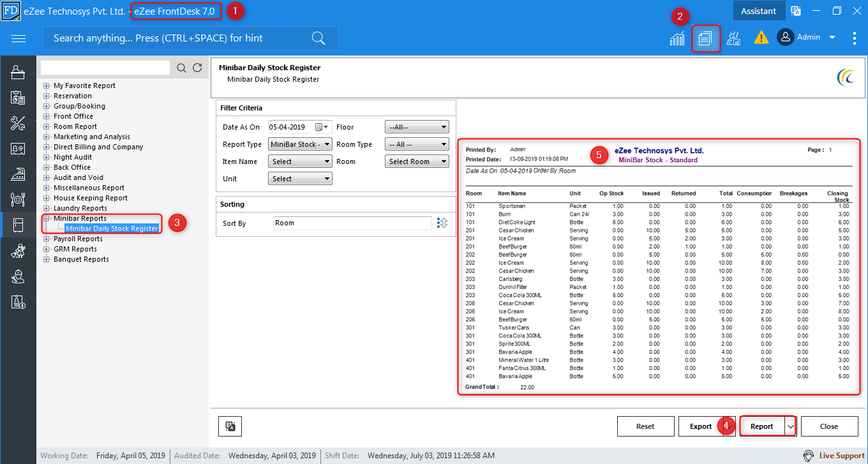Expand the Night Audit tree node
Image resolution: width=868 pixels, height=464 pixels.
coord(47,157)
